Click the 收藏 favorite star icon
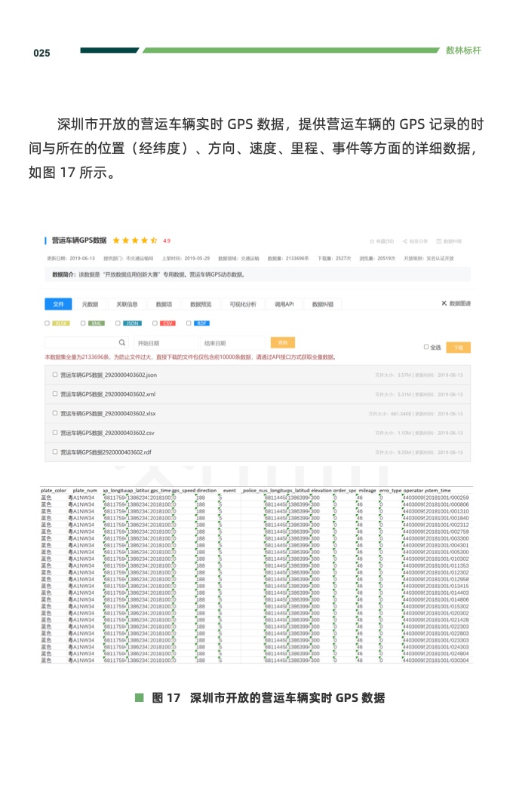The height and width of the screenshot is (812, 513). 372,241
